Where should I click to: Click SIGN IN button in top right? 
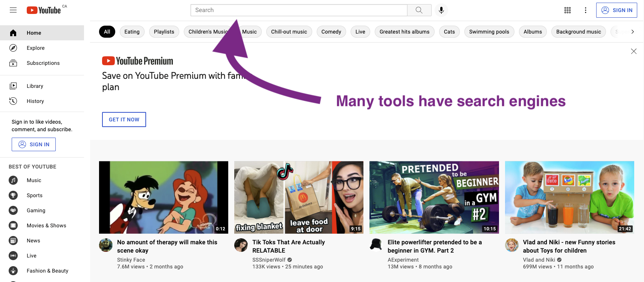coord(617,10)
